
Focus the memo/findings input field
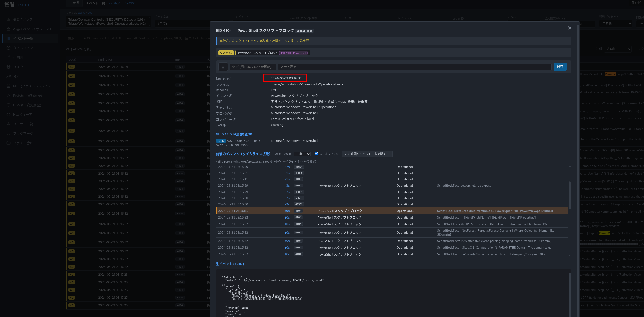tap(415, 67)
